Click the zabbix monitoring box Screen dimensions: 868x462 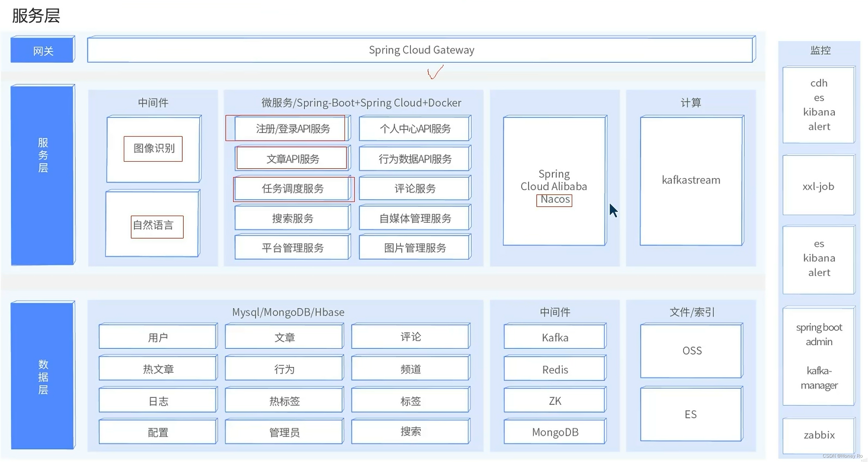coord(819,435)
